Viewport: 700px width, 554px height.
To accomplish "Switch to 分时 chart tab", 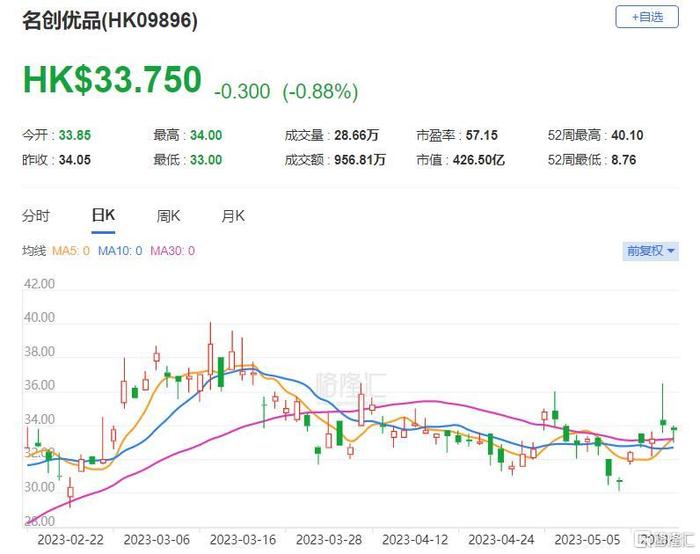I will [36, 216].
